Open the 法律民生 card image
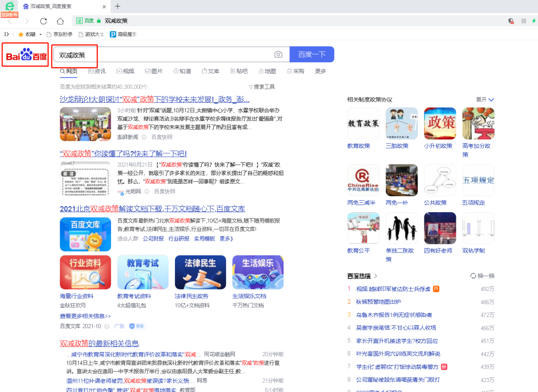 [x=200, y=272]
